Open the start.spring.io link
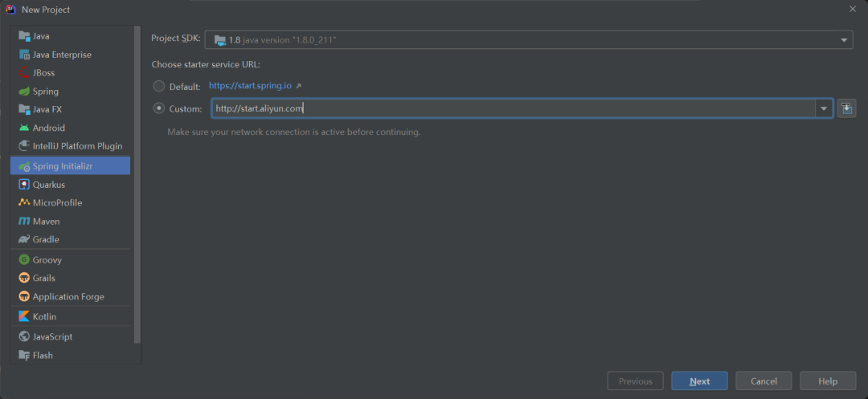 click(x=252, y=86)
